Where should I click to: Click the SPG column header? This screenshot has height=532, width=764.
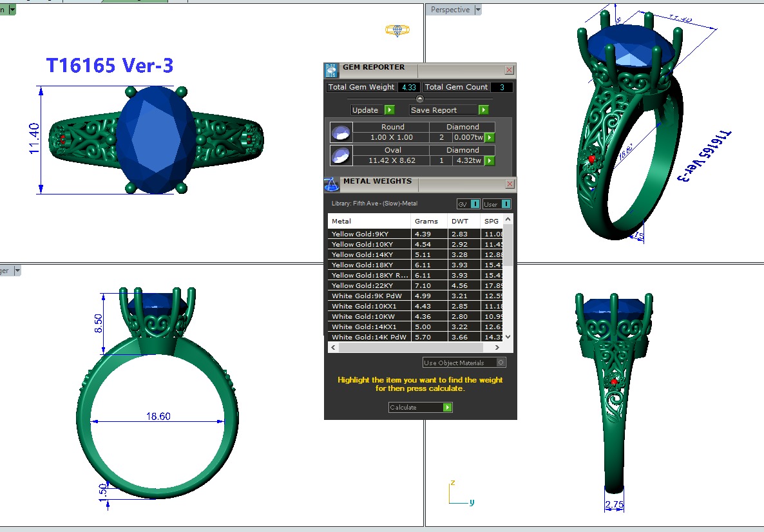[492, 221]
